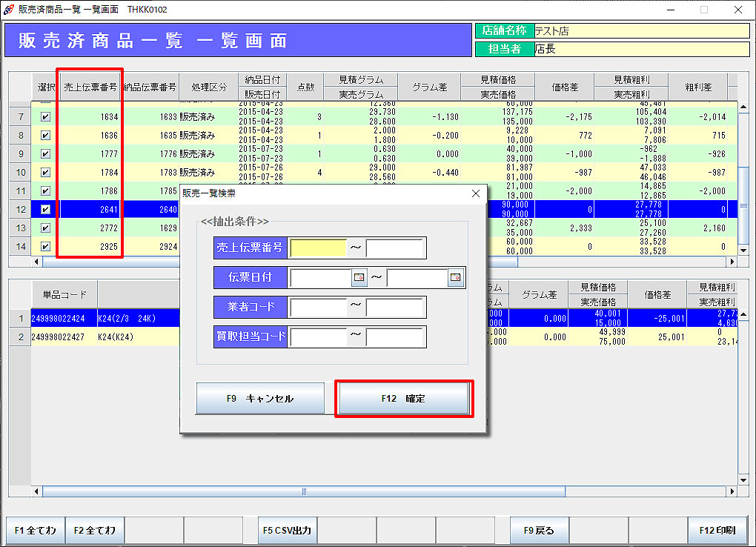This screenshot has height=547, width=756.
Task: Click the F2 全てオフ button
Action: [x=95, y=531]
